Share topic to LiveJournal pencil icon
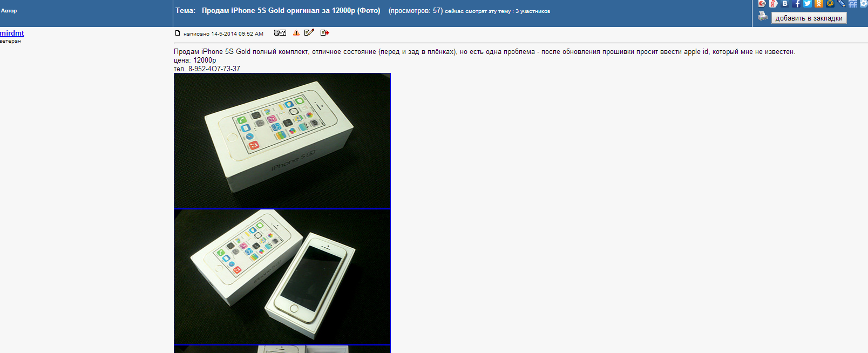Viewport: 868px width, 353px height. (842, 3)
